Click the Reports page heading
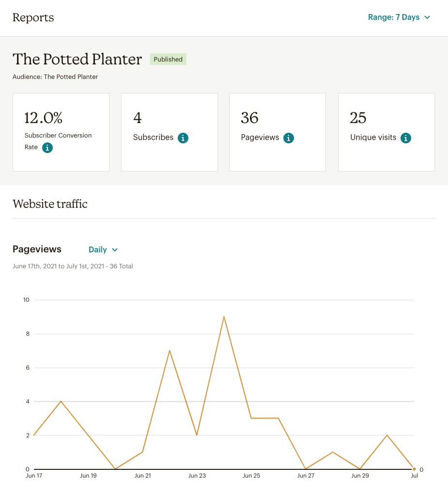Screen dimensions: 448x496 pos(33,17)
